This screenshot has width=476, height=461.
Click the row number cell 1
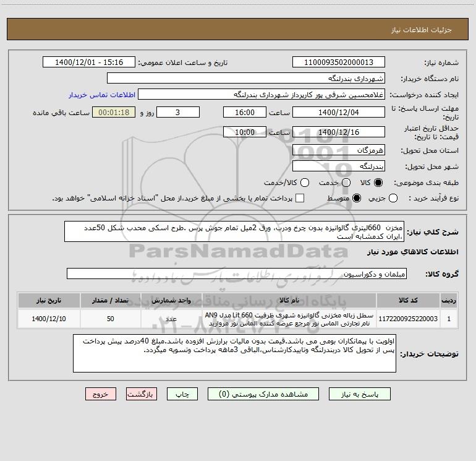coord(449,319)
